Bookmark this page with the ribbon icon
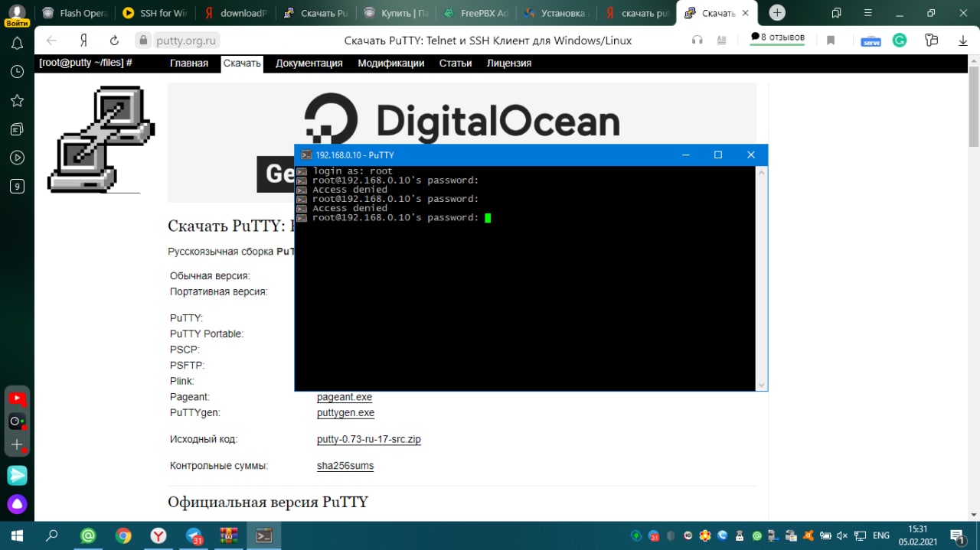Screen dimensions: 980x550 [831, 41]
